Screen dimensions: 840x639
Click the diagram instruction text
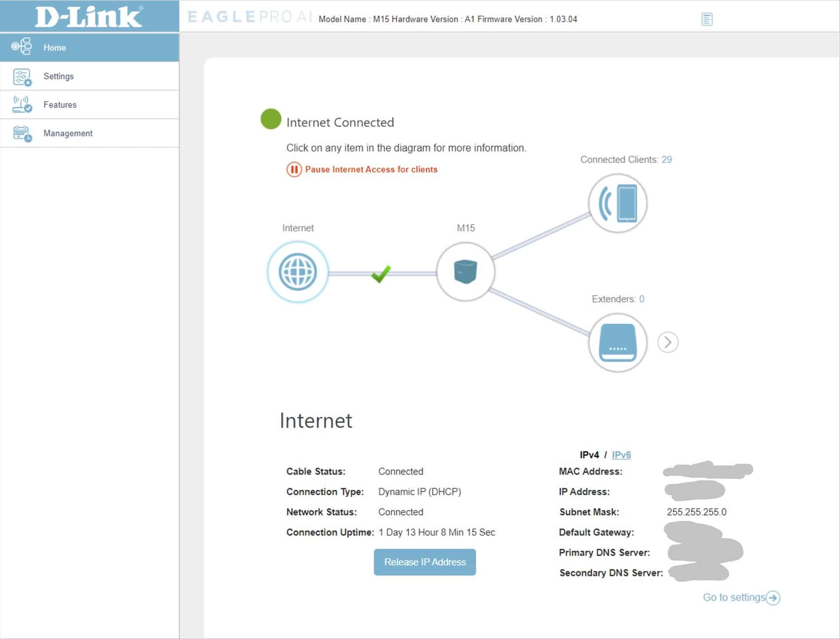coord(406,148)
